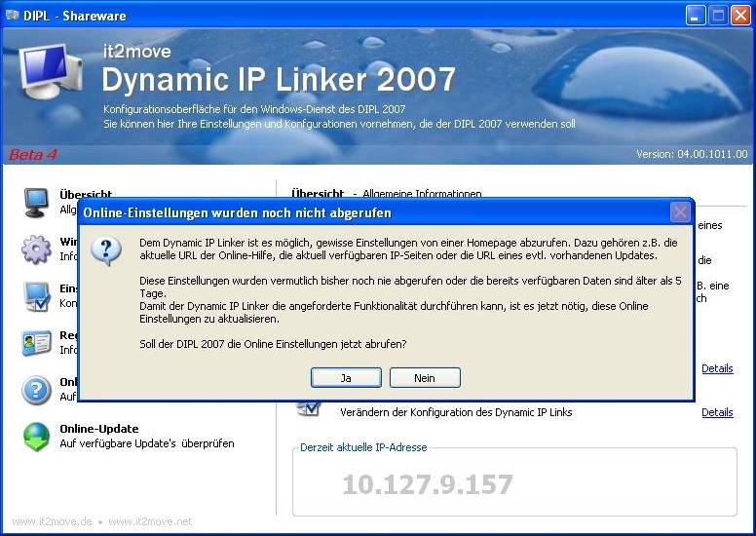
Task: Open the upper Details link
Action: pyautogui.click(x=717, y=368)
